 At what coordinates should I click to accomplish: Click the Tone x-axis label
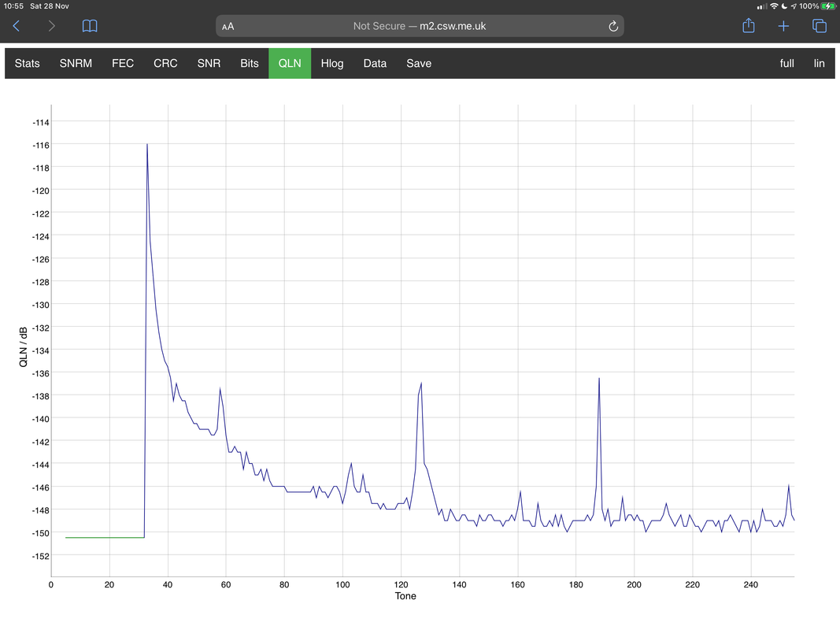405,595
